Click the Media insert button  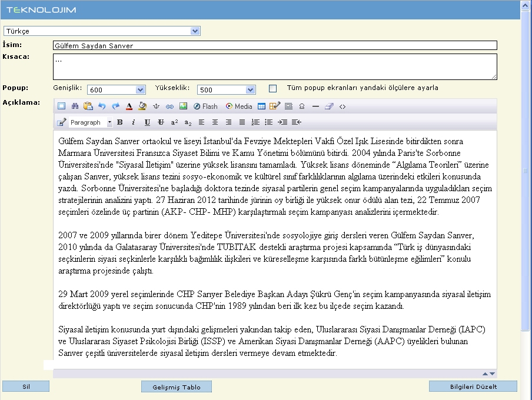pyautogui.click(x=239, y=106)
